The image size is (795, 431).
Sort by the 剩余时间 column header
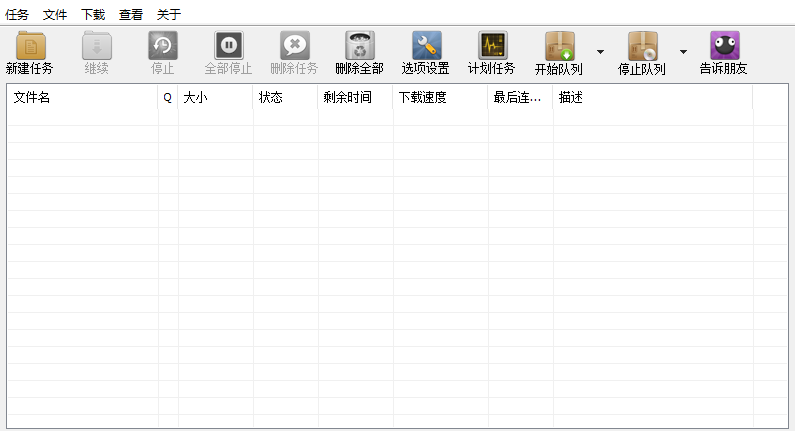click(355, 97)
